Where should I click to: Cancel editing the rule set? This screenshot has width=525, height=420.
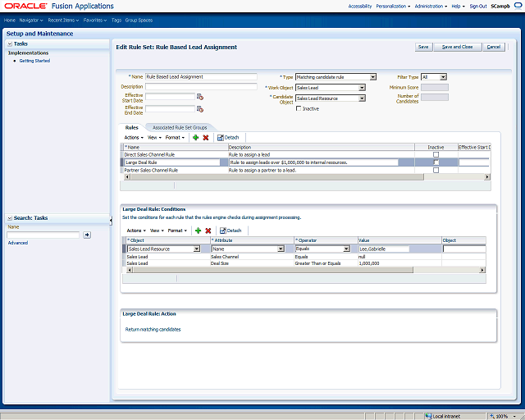coord(494,47)
